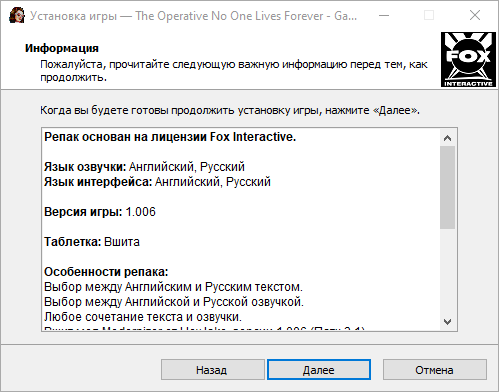Click the 'Репак основан на лицензии' heading
Screen dimensions: 499x392
coord(170,137)
